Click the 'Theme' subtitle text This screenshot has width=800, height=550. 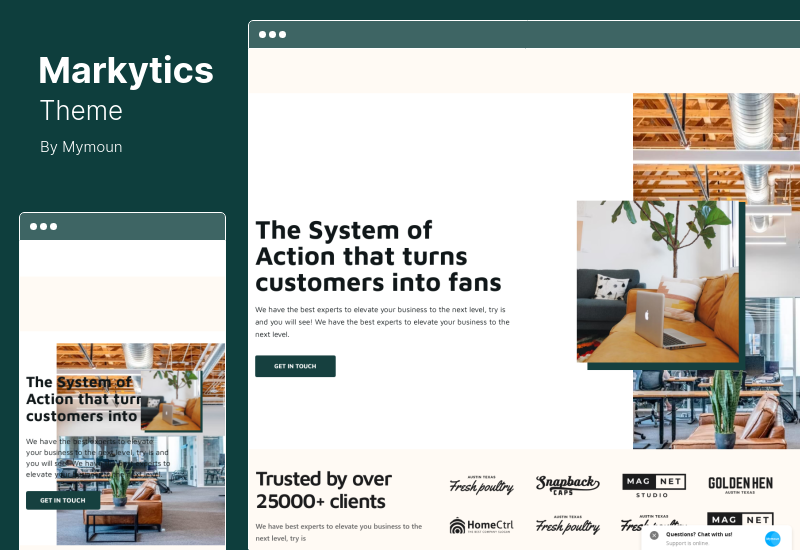(81, 110)
